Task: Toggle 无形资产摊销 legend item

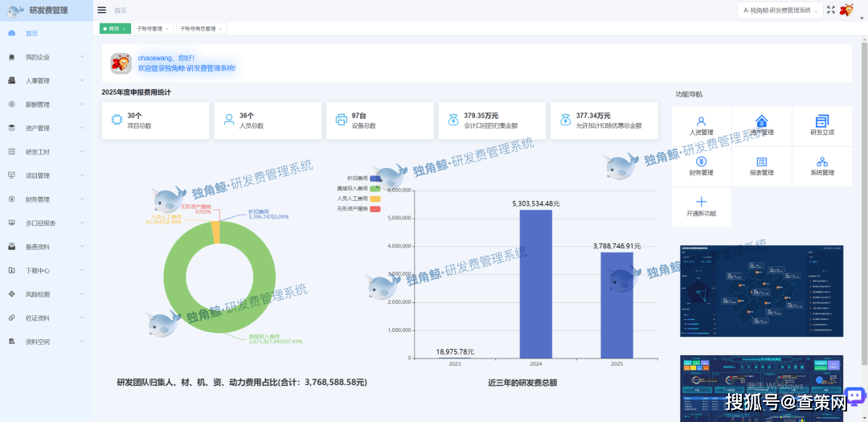Action: click(375, 209)
